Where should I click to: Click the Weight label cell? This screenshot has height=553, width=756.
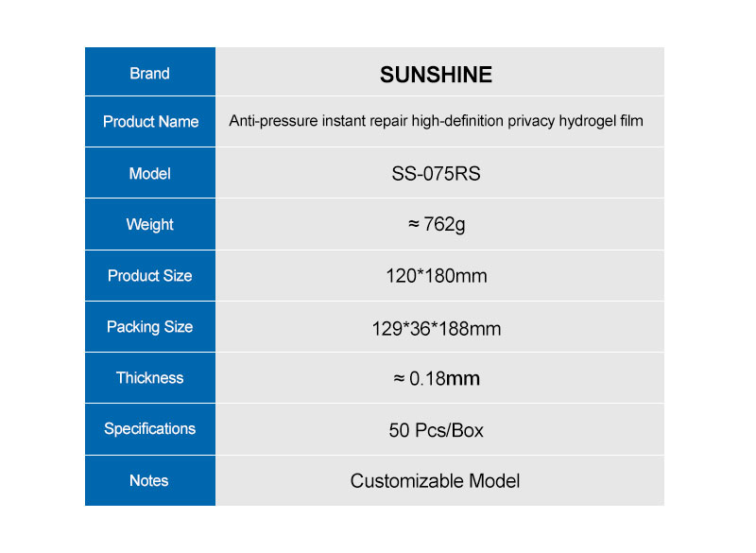pos(149,224)
